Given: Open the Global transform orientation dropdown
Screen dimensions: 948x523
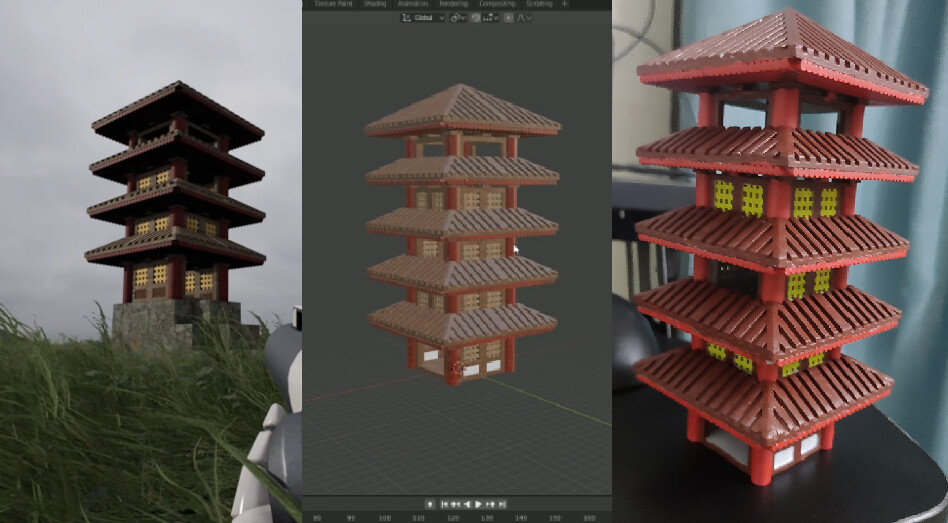Looking at the screenshot, I should click(x=422, y=18).
